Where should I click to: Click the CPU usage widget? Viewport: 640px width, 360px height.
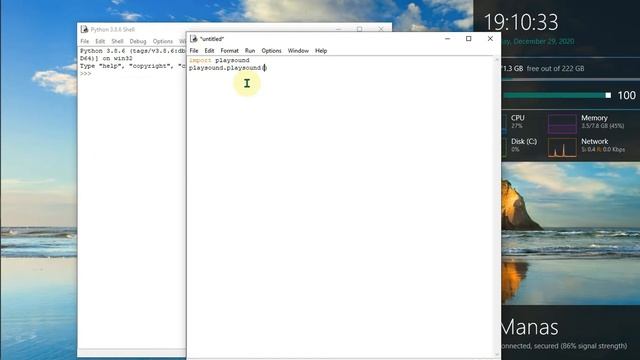(518, 121)
